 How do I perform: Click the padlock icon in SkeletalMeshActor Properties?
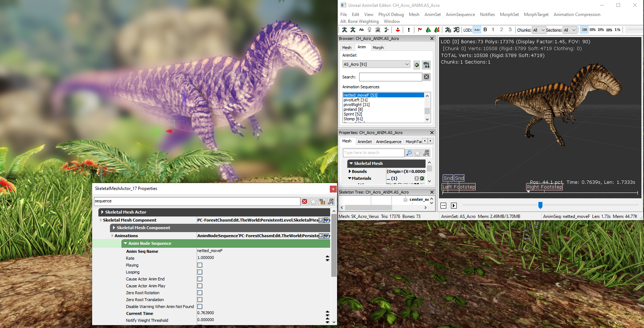pyautogui.click(x=322, y=202)
